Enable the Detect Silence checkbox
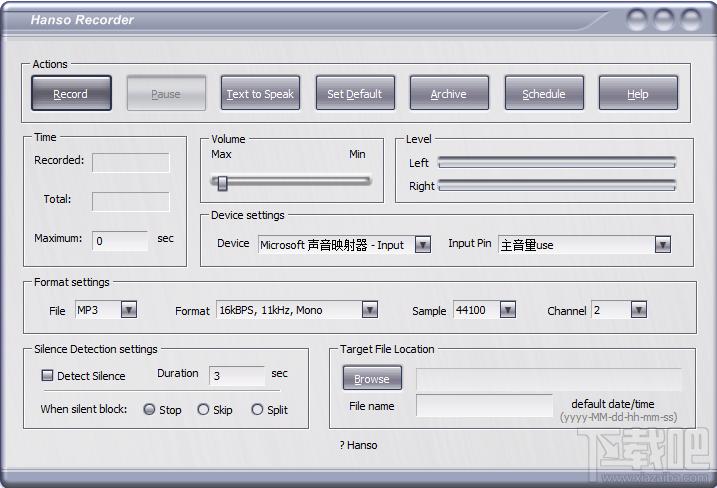The height and width of the screenshot is (488, 717). pos(47,375)
